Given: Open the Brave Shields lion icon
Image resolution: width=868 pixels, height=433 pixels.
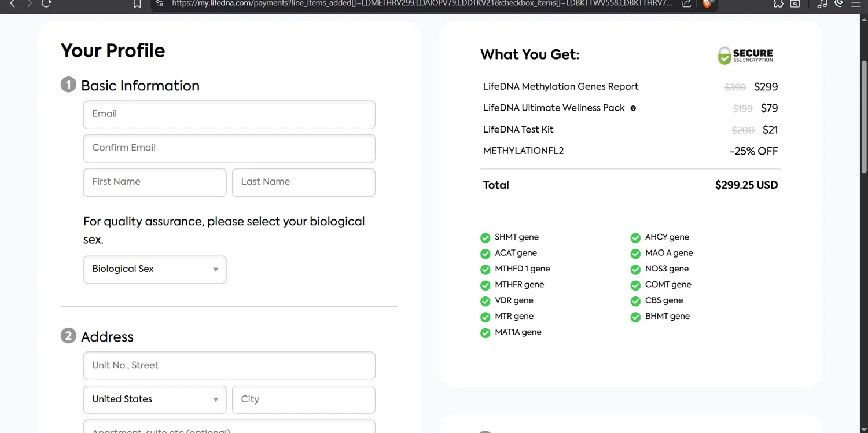Looking at the screenshot, I should [707, 3].
